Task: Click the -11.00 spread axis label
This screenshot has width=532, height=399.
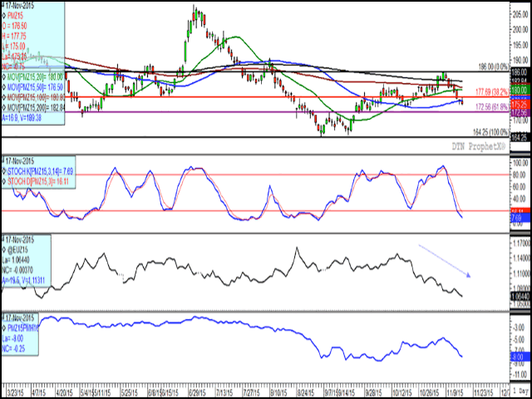Action: (x=520, y=374)
